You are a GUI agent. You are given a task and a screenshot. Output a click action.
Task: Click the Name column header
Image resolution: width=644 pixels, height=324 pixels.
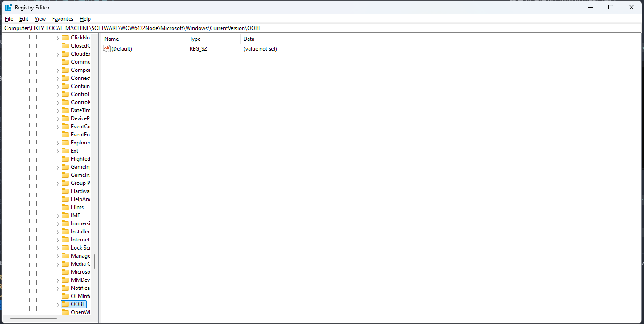point(111,39)
